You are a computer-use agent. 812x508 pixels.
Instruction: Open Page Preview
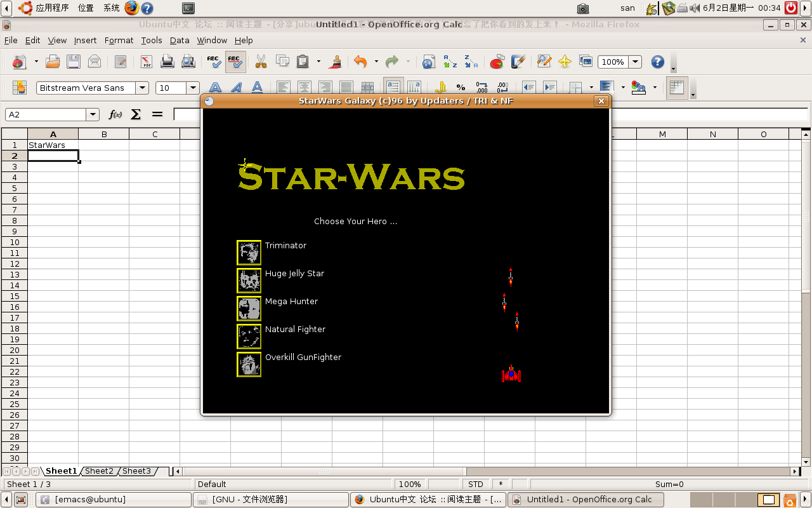click(188, 62)
